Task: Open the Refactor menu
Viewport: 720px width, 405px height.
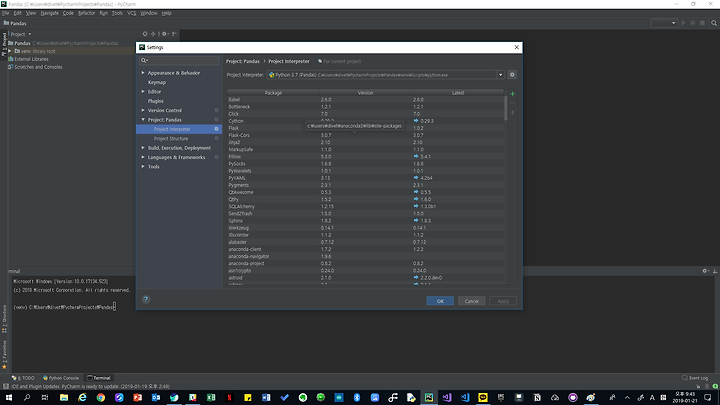Action: tap(86, 13)
